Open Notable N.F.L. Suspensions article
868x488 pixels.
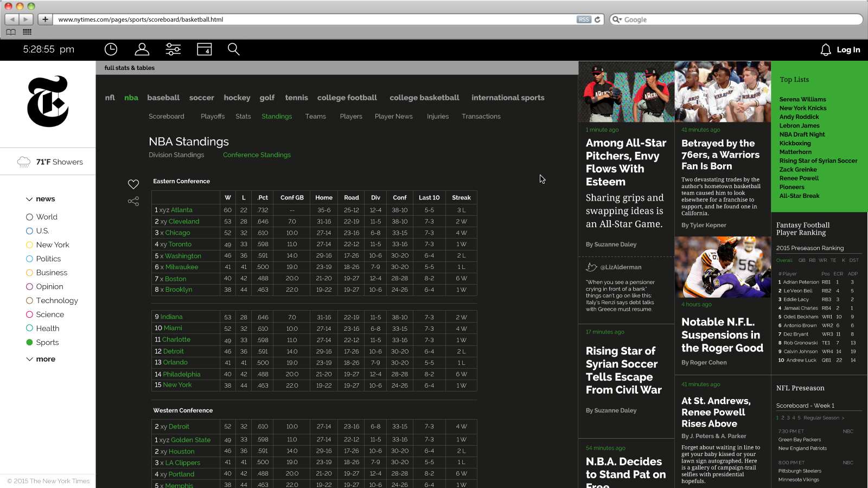point(722,335)
